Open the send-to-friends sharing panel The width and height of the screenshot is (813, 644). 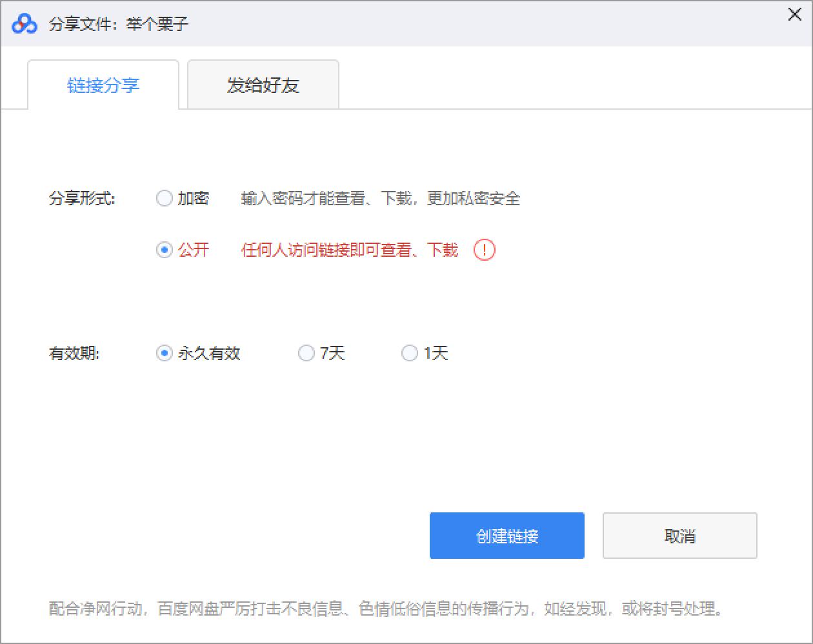263,85
